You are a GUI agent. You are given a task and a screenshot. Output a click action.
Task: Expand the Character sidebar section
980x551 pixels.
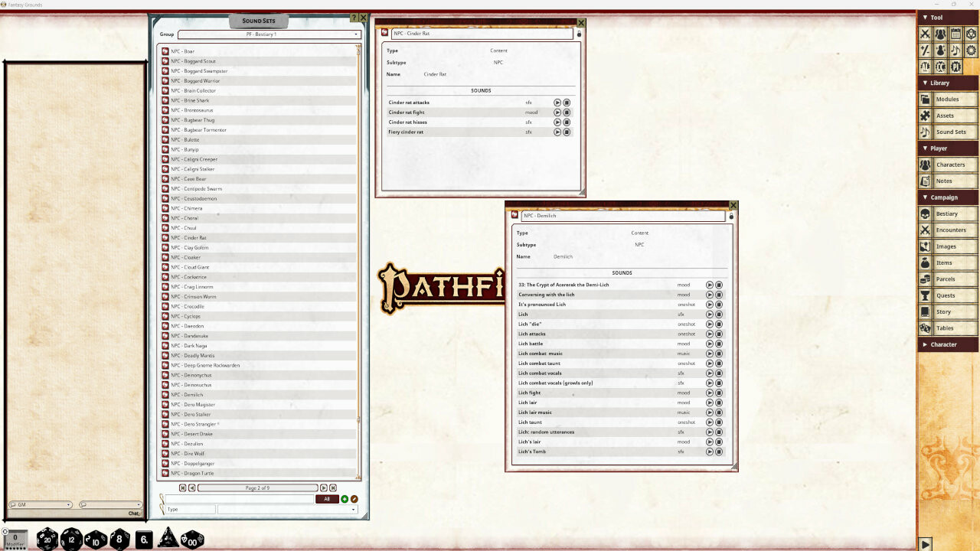coord(948,344)
